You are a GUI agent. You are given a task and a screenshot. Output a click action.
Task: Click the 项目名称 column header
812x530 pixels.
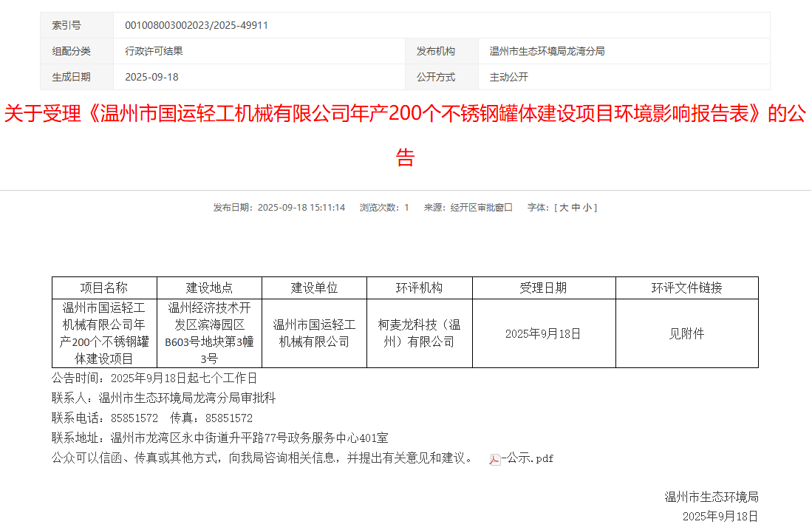(104, 288)
